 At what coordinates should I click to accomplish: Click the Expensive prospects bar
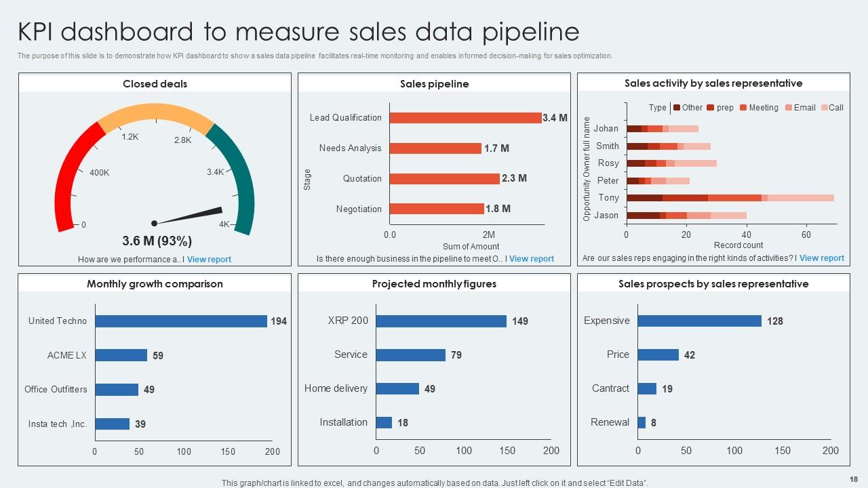(699, 321)
